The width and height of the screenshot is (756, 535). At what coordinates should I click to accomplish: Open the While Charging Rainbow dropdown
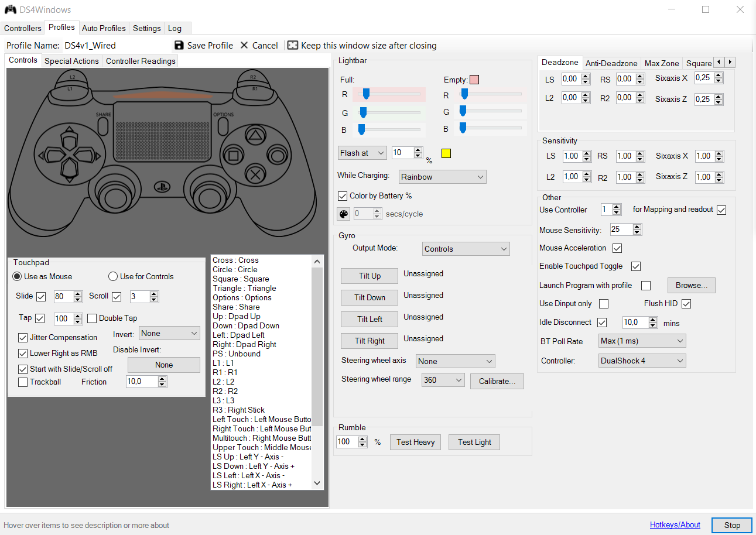coord(443,177)
